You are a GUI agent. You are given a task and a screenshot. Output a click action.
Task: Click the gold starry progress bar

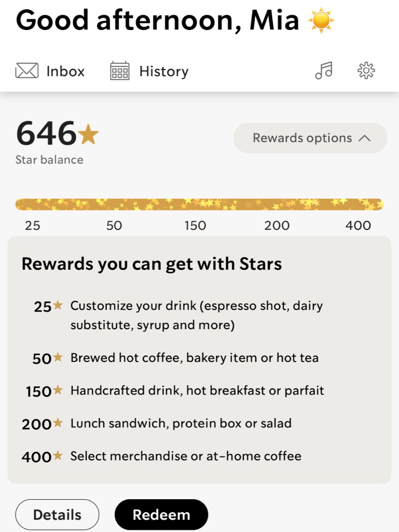click(199, 204)
